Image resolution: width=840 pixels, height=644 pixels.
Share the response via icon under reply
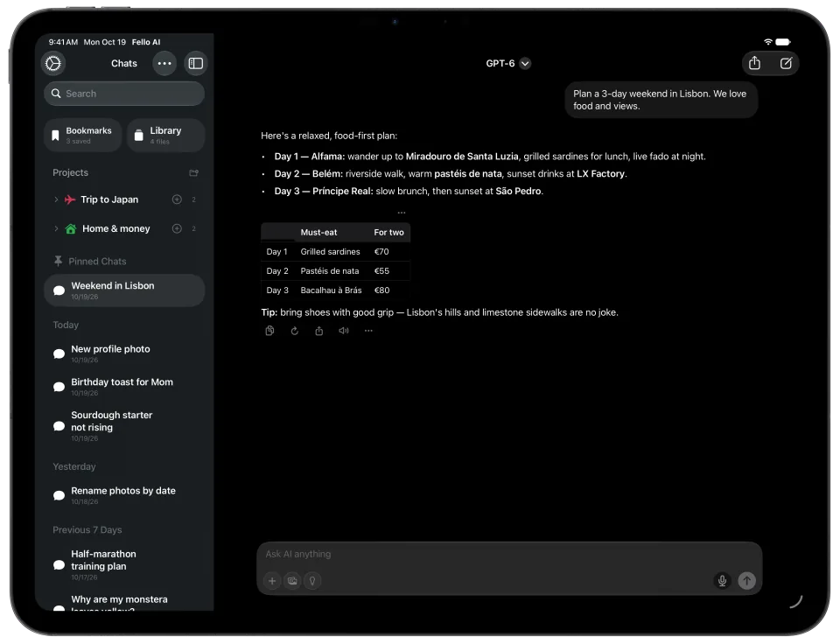pyautogui.click(x=319, y=331)
